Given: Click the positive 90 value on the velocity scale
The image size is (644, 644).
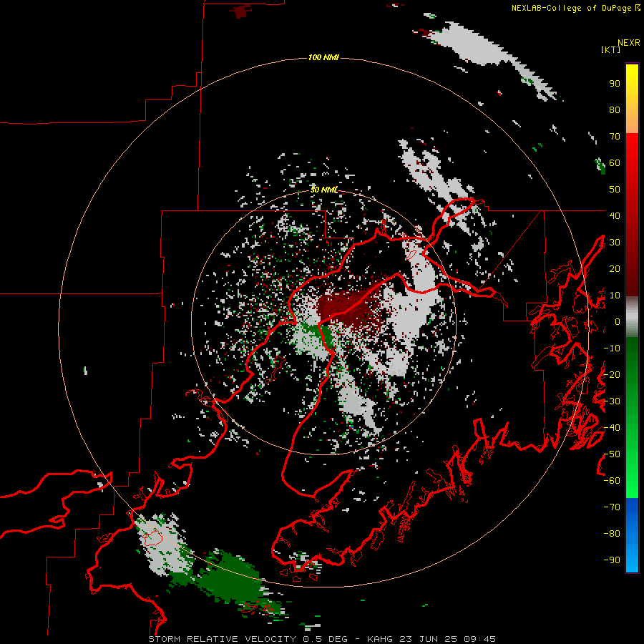Looking at the screenshot, I should pos(615,84).
